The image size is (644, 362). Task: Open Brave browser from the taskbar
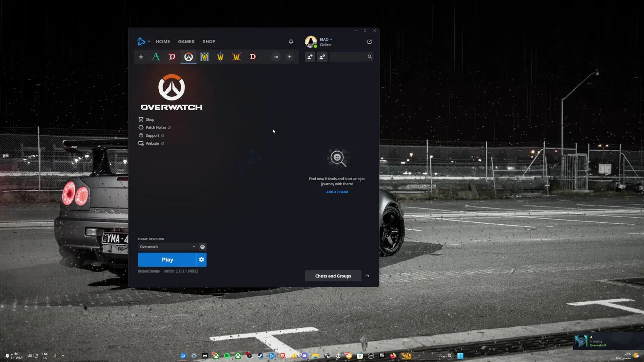[x=282, y=356]
